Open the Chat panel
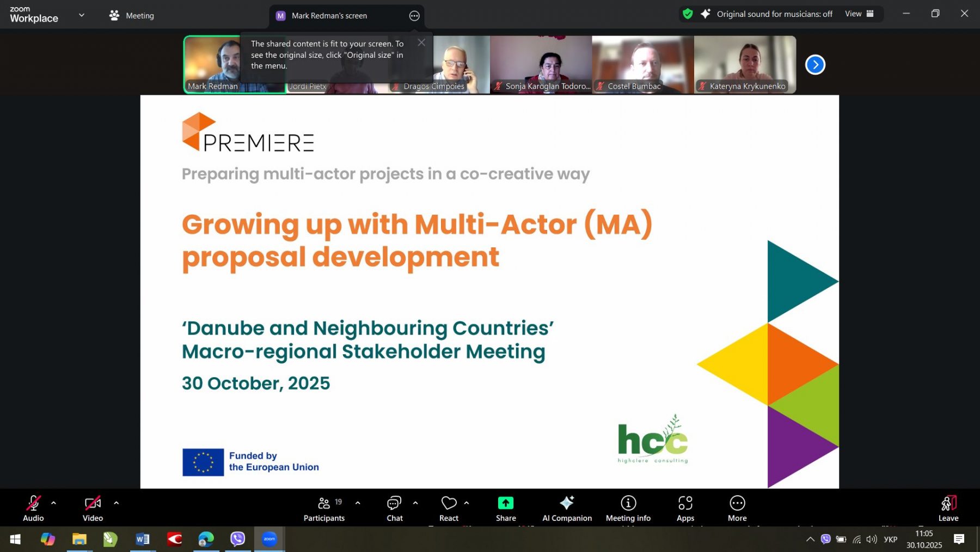 [394, 508]
